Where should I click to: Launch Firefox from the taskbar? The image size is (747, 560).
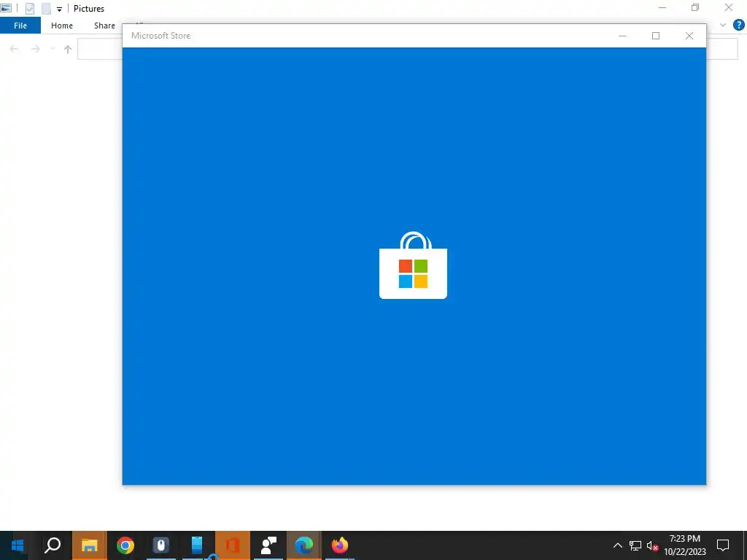point(340,545)
